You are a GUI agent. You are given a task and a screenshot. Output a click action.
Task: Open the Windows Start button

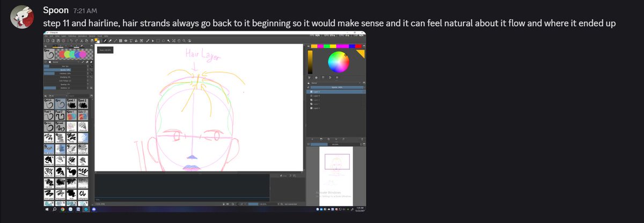47,210
